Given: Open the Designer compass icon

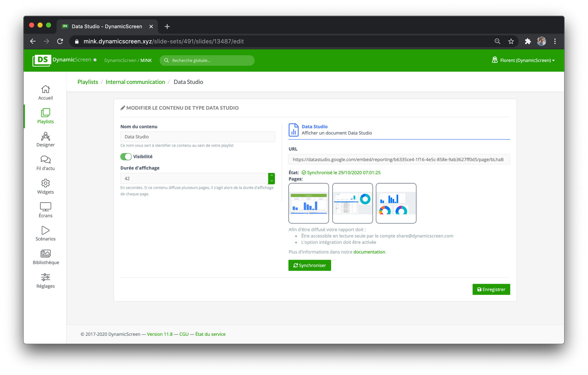Looking at the screenshot, I should click(x=45, y=136).
